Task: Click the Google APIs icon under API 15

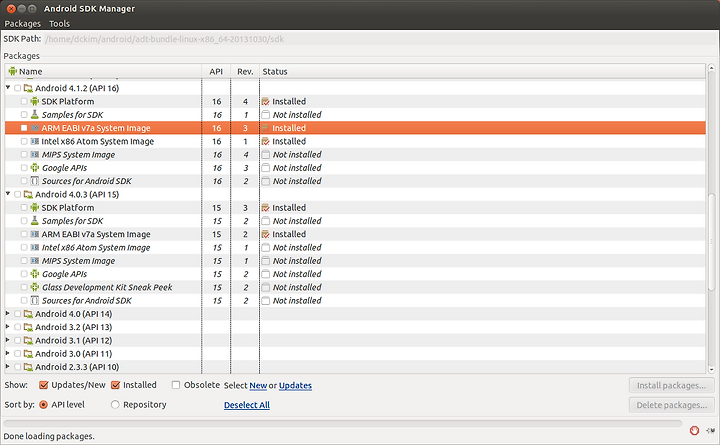Action: 34,274
